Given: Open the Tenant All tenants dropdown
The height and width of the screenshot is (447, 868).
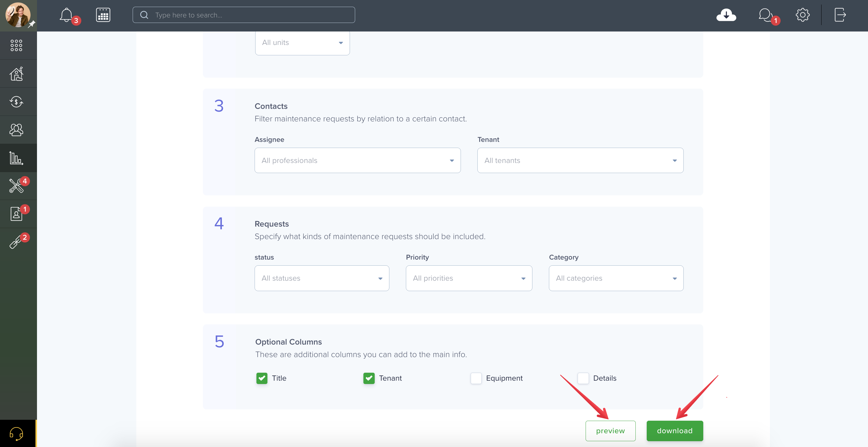Looking at the screenshot, I should (x=580, y=161).
